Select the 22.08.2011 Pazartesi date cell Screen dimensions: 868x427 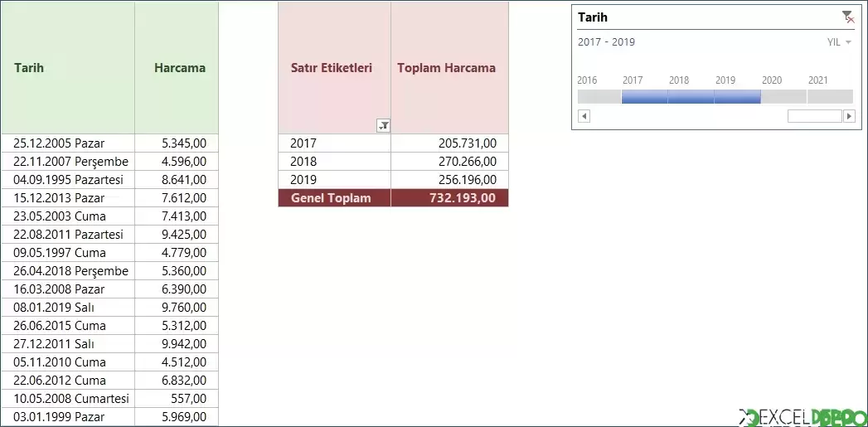click(67, 235)
